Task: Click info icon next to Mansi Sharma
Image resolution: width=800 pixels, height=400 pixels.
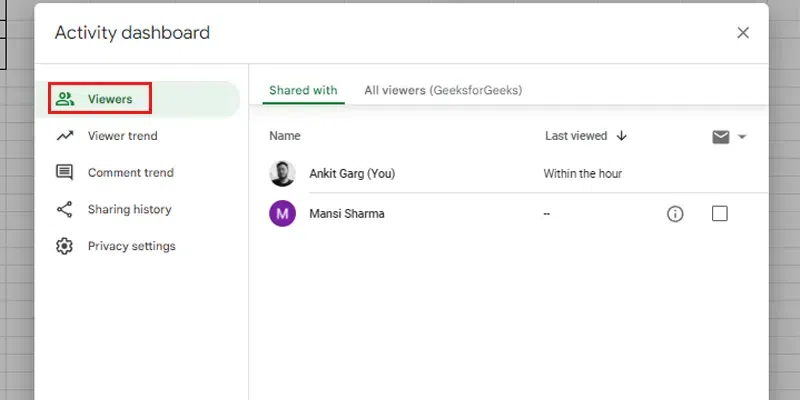Action: click(x=675, y=214)
